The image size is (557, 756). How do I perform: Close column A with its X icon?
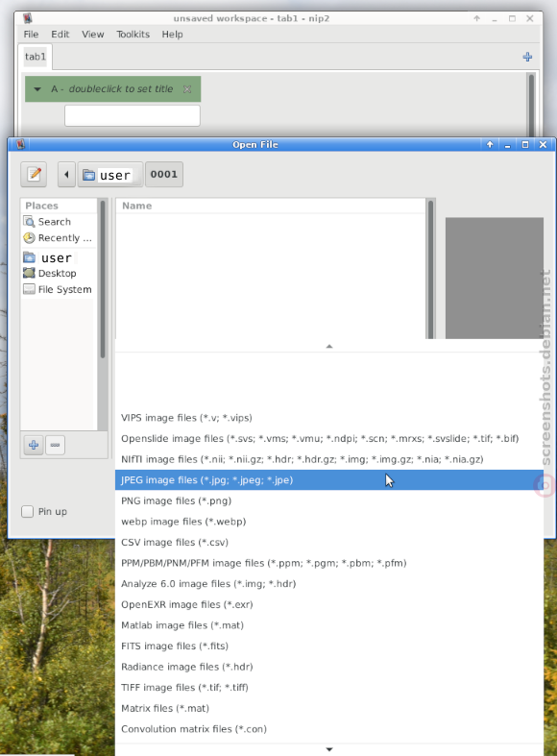(187, 89)
